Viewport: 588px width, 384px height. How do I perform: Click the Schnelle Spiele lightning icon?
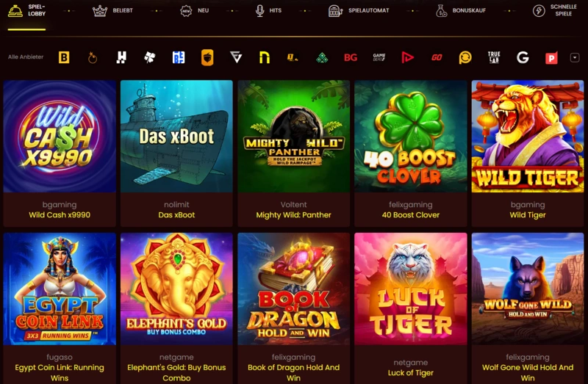coord(539,11)
